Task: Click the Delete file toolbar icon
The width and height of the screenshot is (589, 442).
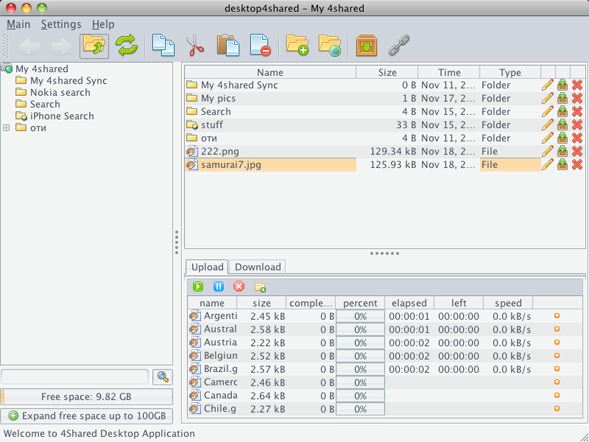Action: [260, 46]
